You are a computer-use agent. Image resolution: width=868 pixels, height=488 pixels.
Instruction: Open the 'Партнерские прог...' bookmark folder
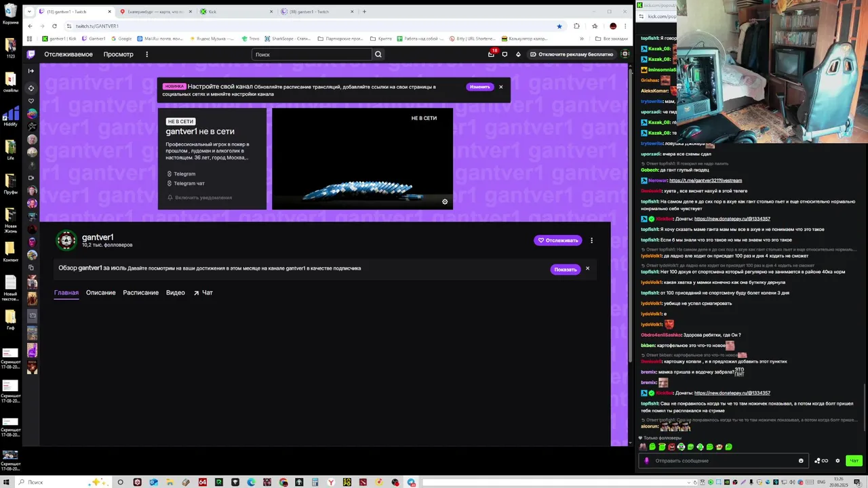pos(342,39)
